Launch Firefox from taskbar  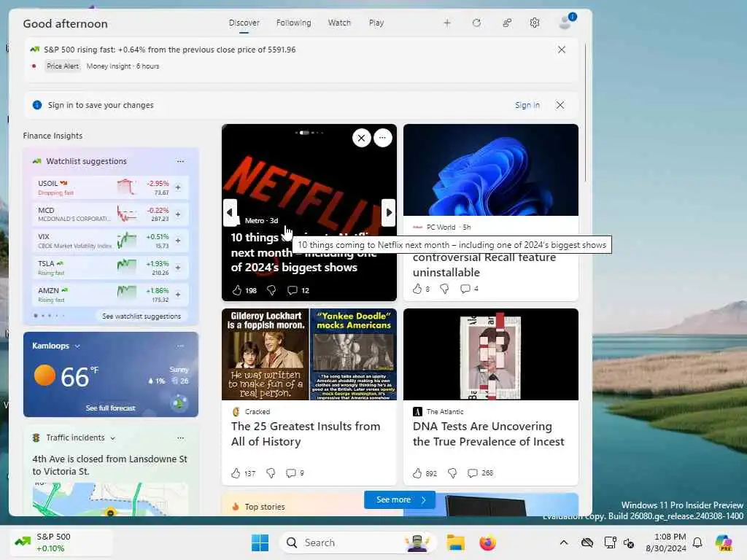[487, 542]
